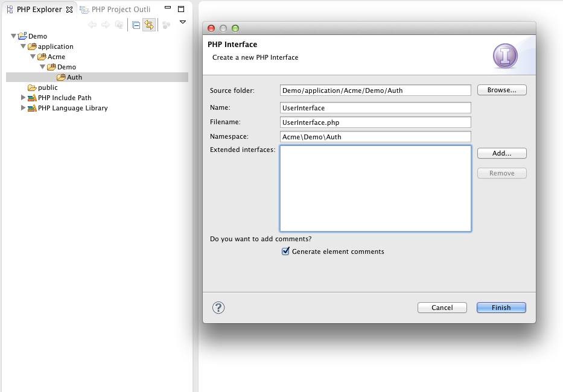Click the red close button on dialog

pyautogui.click(x=211, y=28)
